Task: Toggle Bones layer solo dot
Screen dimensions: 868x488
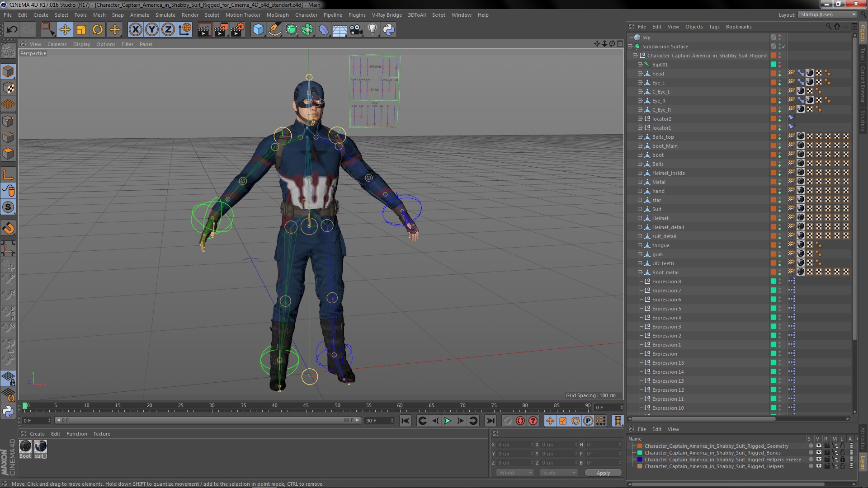Action: click(x=811, y=452)
